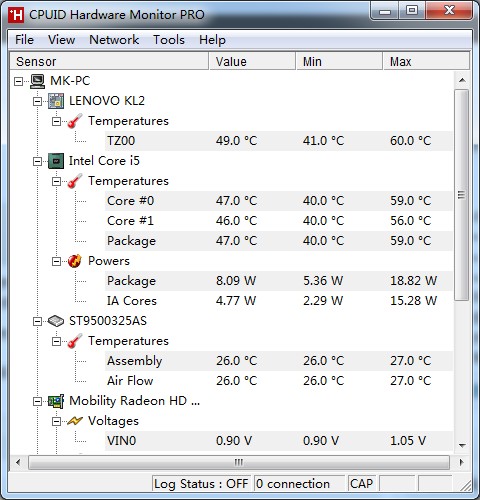Click the vertical scrollbar down arrow
This screenshot has width=480, height=500.
click(x=462, y=445)
